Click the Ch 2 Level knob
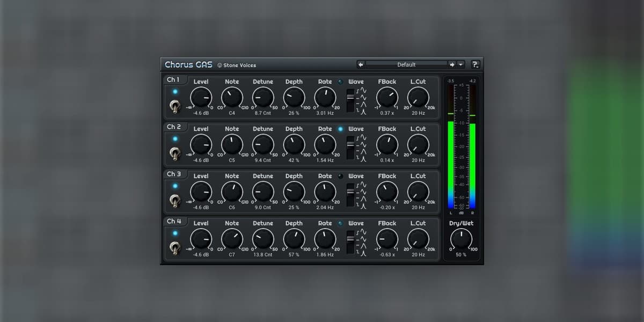644x322 pixels. [x=201, y=145]
